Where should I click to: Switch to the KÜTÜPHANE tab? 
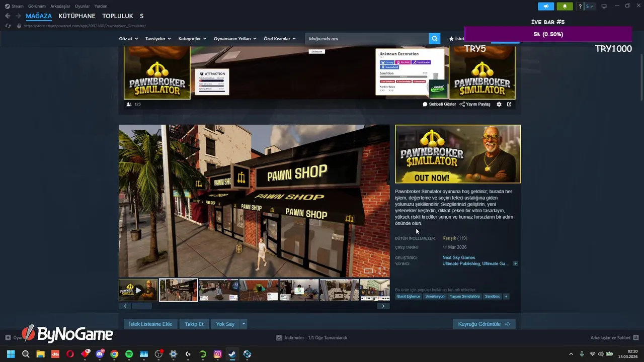77,16
